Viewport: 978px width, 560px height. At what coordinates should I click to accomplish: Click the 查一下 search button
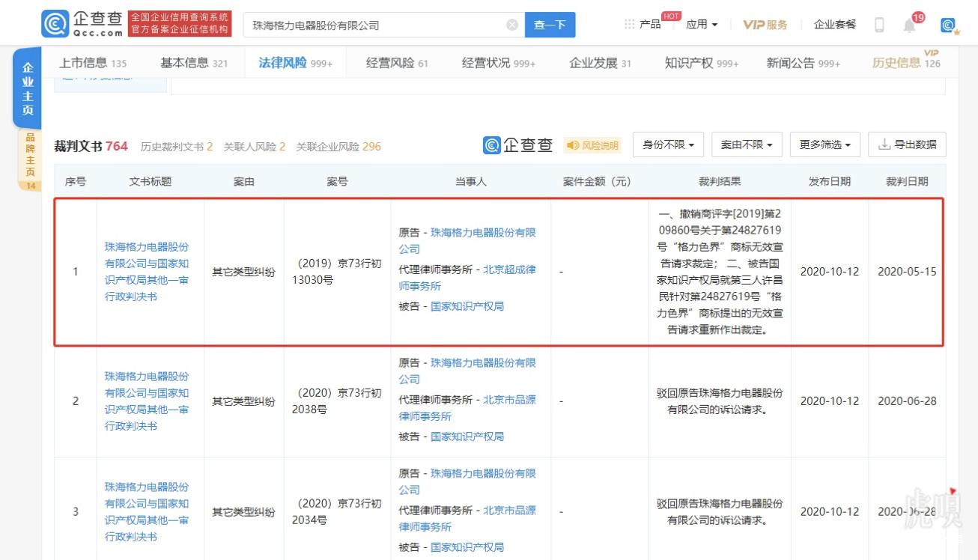[x=550, y=25]
